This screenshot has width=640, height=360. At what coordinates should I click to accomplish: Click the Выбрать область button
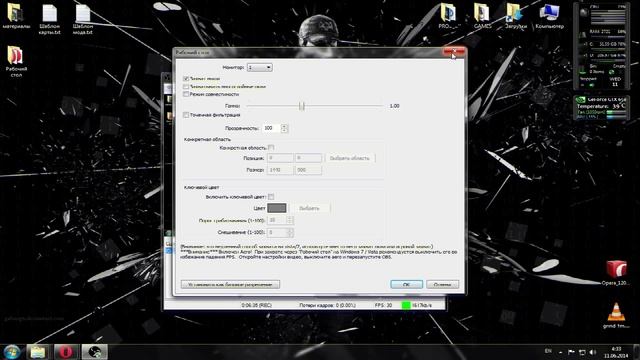coord(350,158)
